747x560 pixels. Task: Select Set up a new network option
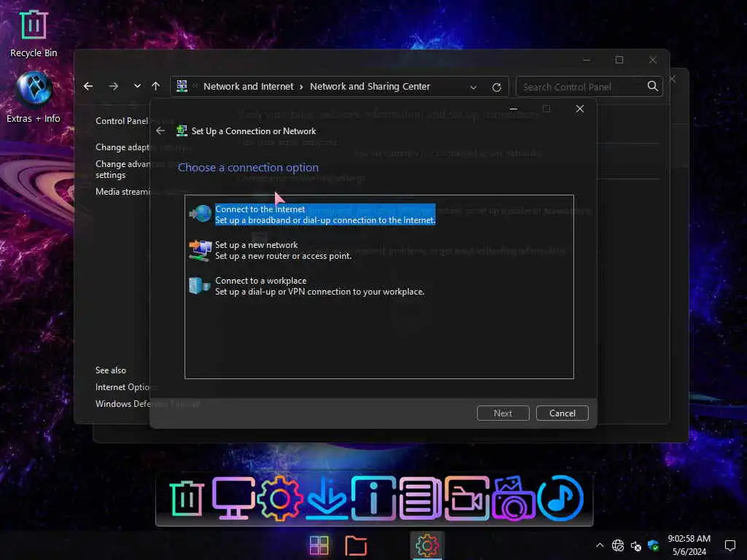283,251
